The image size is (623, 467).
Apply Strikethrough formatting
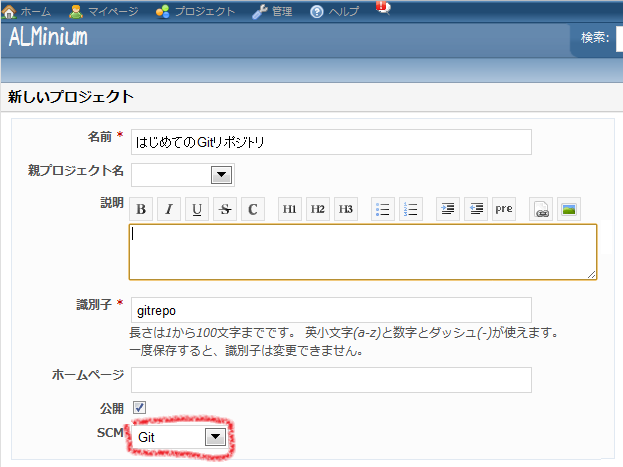225,209
